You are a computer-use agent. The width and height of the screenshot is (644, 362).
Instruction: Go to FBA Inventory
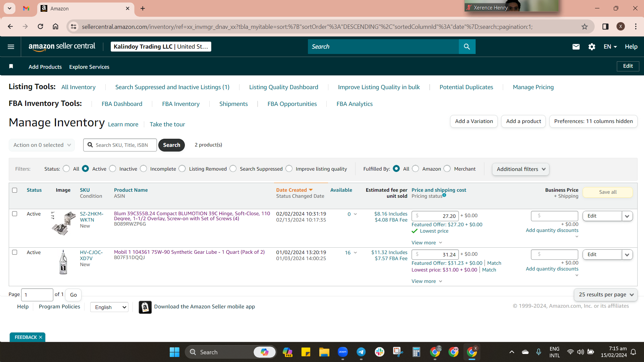181,104
